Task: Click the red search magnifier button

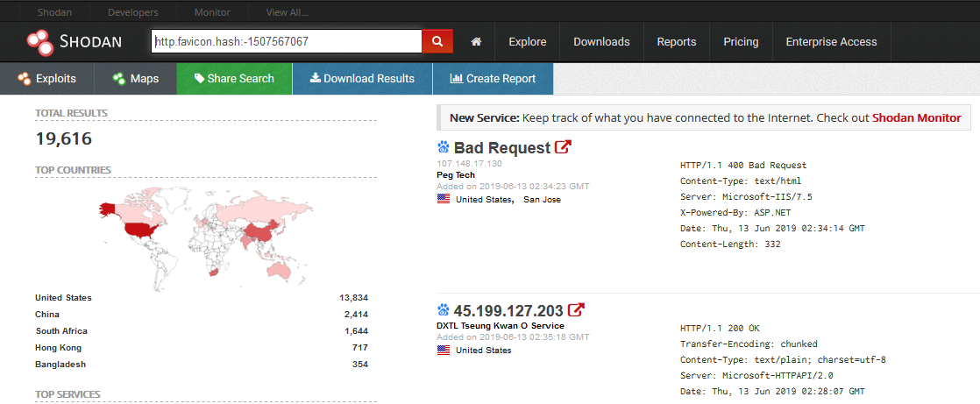Action: tap(437, 41)
